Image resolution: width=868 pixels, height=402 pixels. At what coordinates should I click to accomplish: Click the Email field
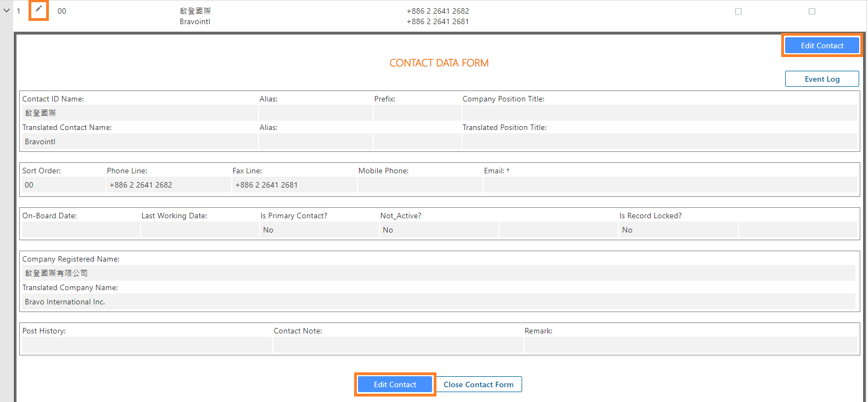click(670, 185)
